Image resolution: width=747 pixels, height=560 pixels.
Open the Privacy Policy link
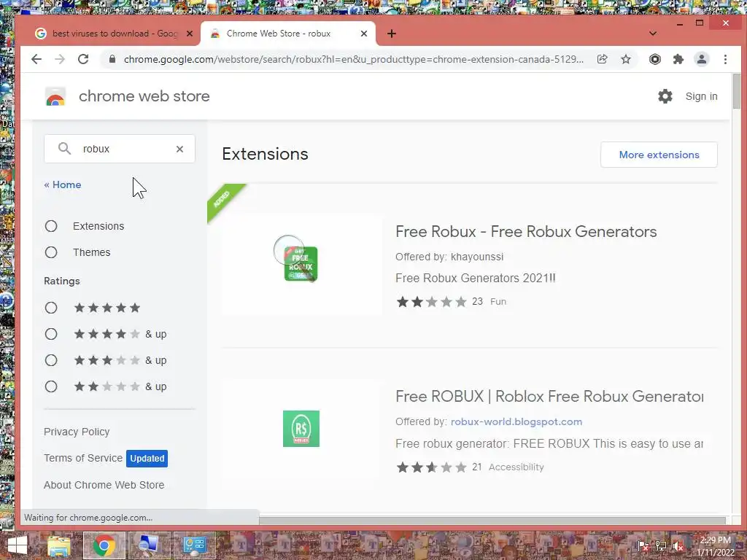[x=77, y=432]
